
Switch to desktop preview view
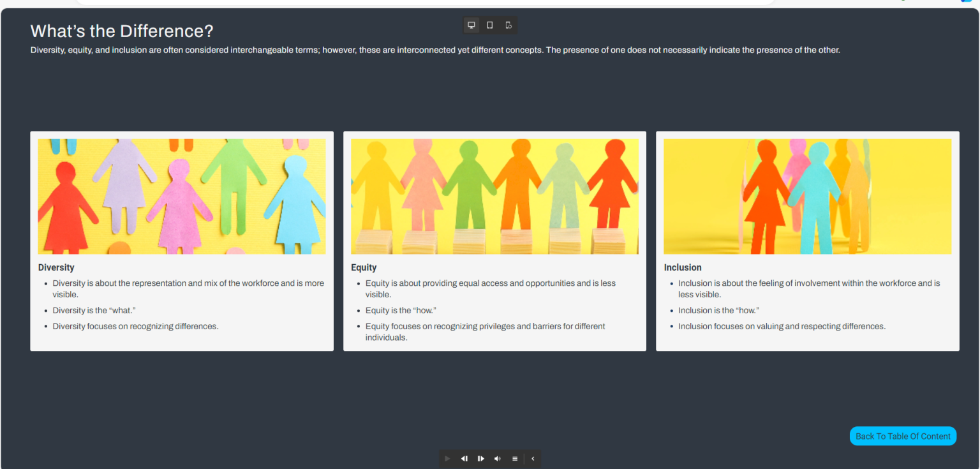tap(471, 25)
